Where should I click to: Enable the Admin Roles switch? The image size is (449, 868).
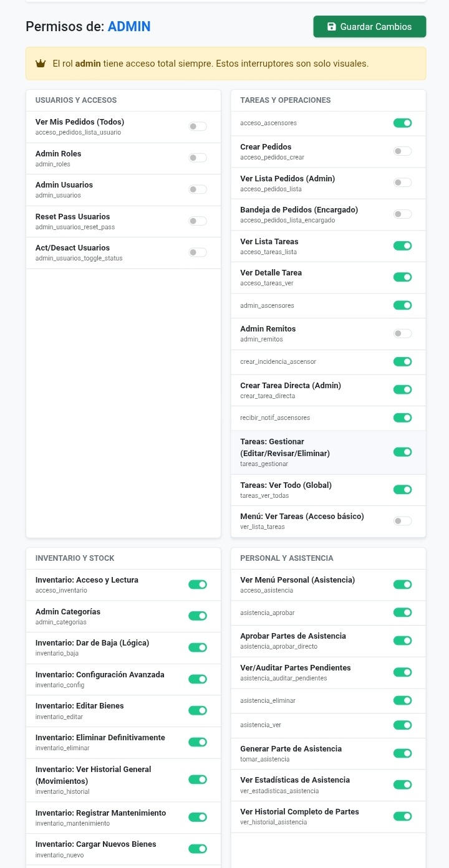tap(198, 158)
